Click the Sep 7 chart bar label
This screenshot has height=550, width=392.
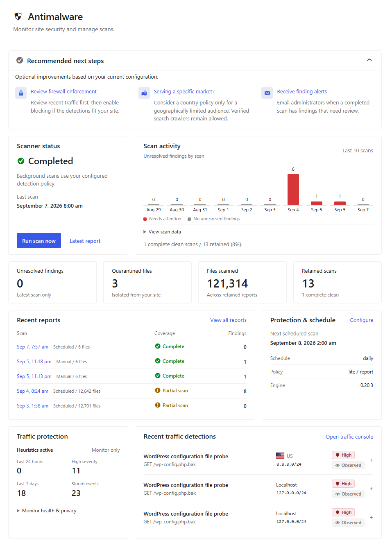point(363,210)
